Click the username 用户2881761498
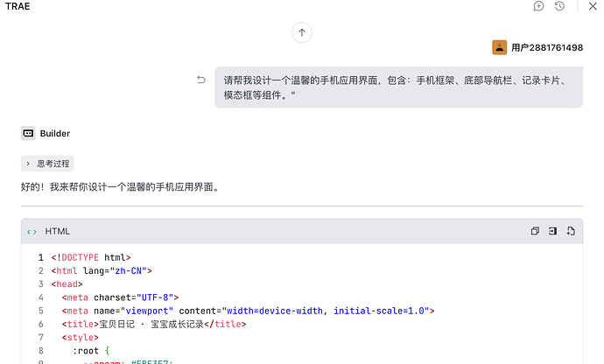 [547, 48]
